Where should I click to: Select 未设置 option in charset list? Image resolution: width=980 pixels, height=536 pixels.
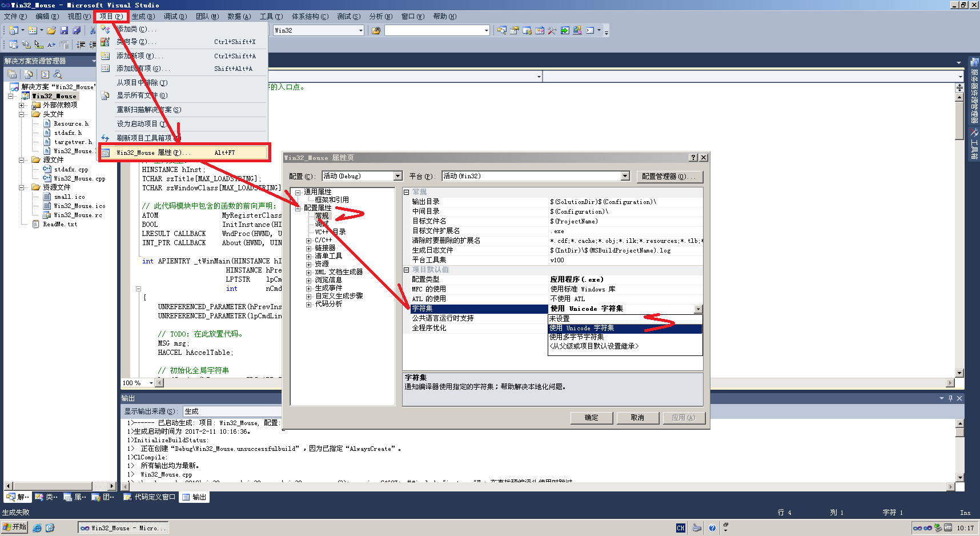pyautogui.click(x=625, y=319)
